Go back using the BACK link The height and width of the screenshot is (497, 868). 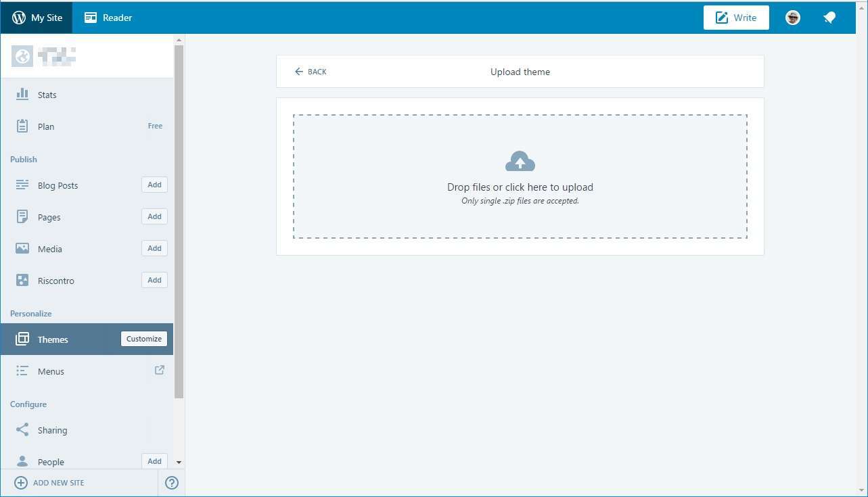click(x=311, y=72)
